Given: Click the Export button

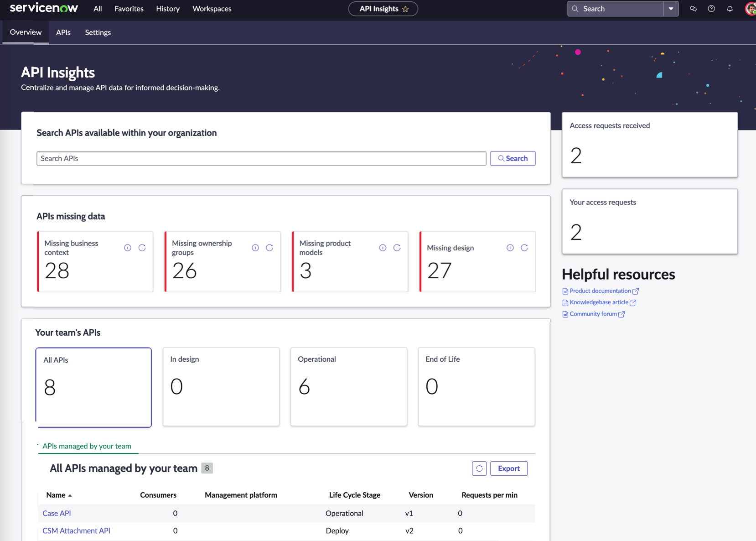Looking at the screenshot, I should click(509, 468).
